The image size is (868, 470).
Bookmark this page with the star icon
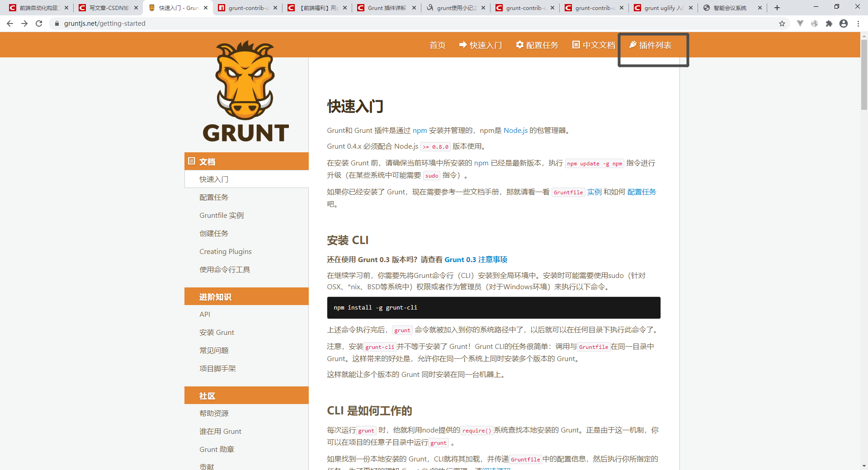782,23
